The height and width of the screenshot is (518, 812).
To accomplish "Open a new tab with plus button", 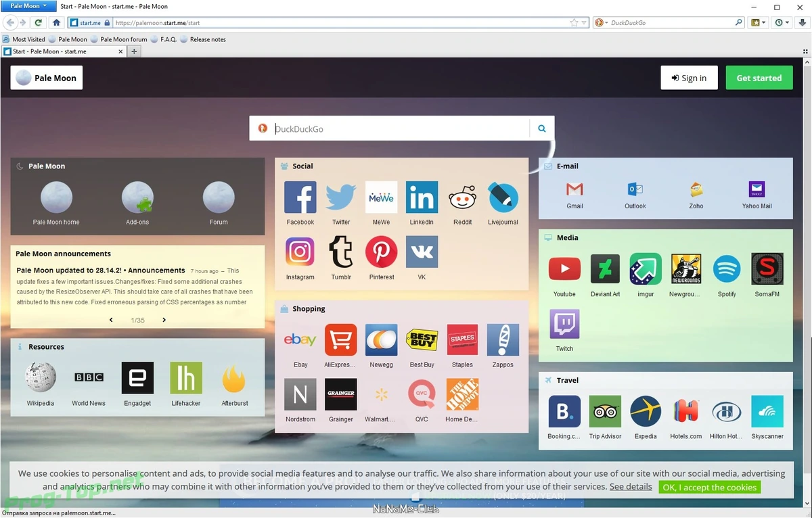I will (134, 51).
